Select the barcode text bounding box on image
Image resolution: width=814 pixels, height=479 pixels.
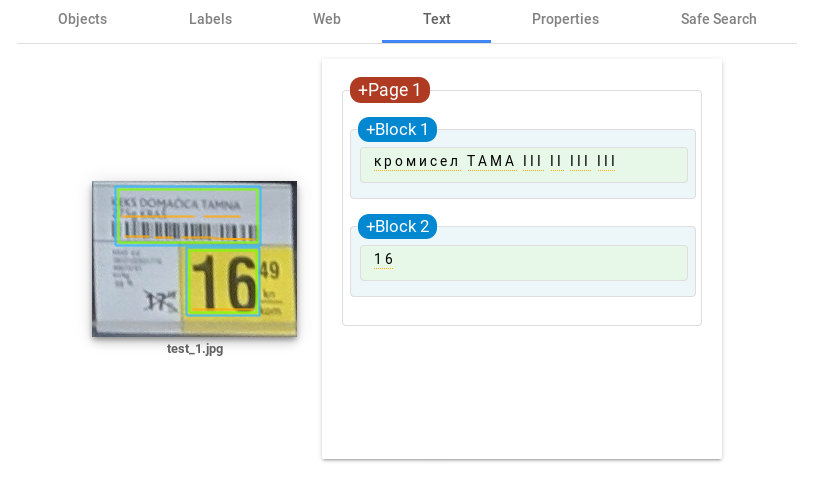[187, 216]
